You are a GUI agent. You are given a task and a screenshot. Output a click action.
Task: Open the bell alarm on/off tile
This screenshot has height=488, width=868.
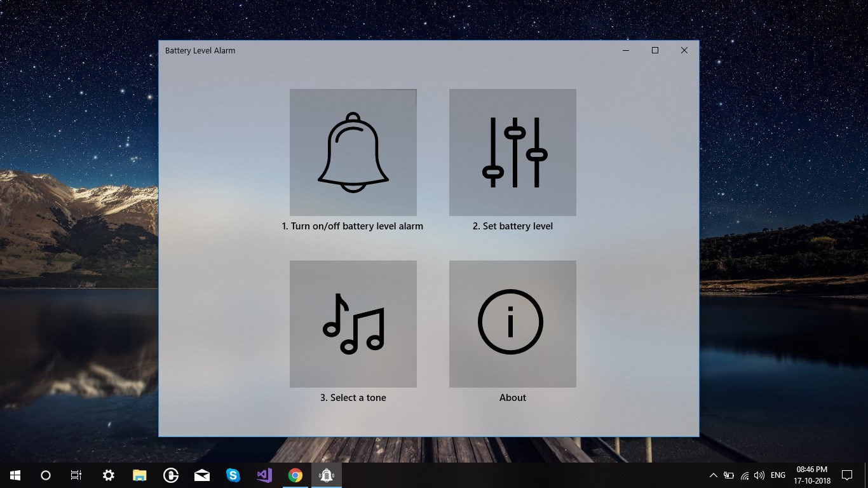pos(353,152)
